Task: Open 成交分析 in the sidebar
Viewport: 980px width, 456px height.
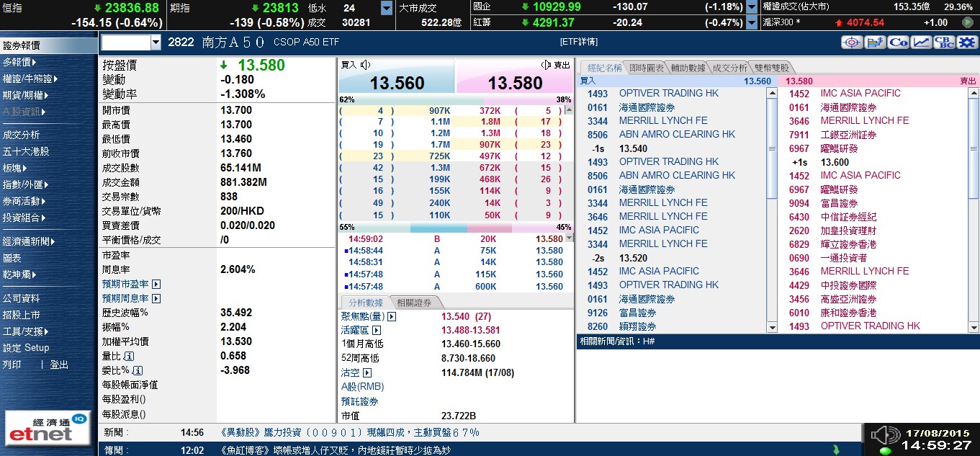Action: click(x=22, y=135)
